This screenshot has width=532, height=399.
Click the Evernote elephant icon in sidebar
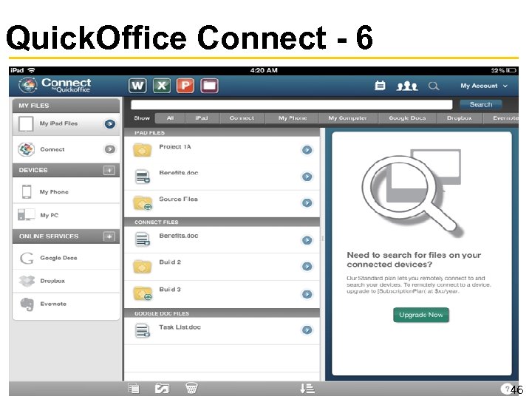pyautogui.click(x=27, y=304)
